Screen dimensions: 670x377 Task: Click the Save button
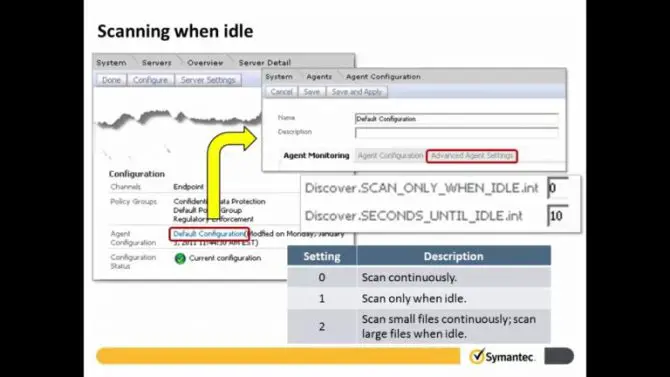coord(311,92)
